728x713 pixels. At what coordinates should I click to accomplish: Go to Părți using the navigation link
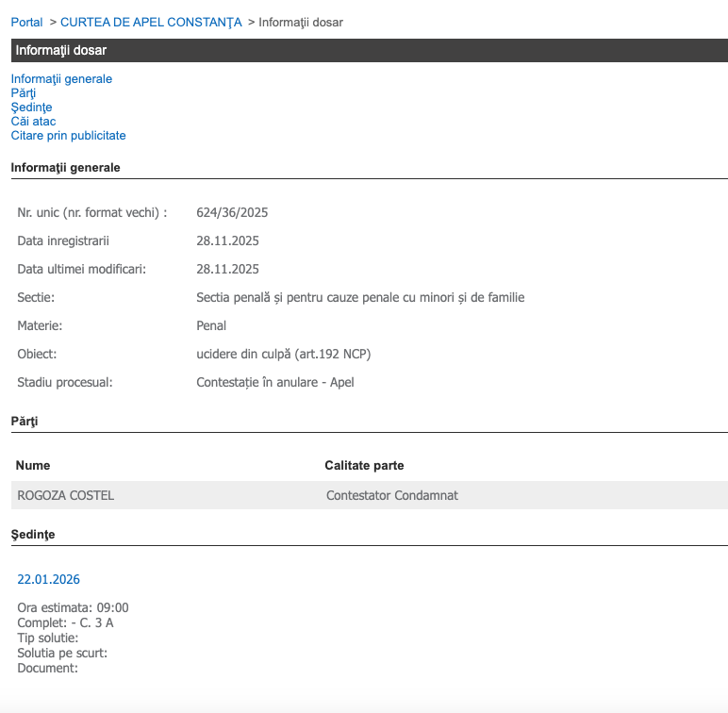tap(24, 93)
